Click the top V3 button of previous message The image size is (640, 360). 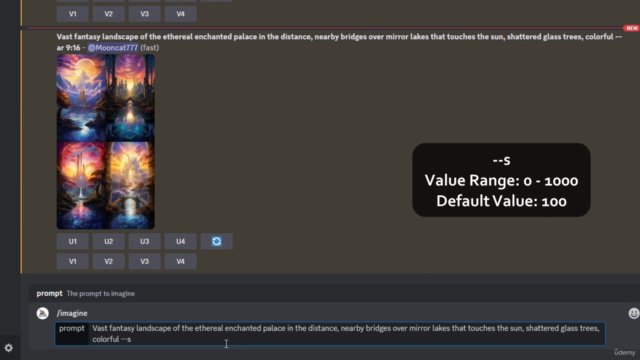click(144, 14)
